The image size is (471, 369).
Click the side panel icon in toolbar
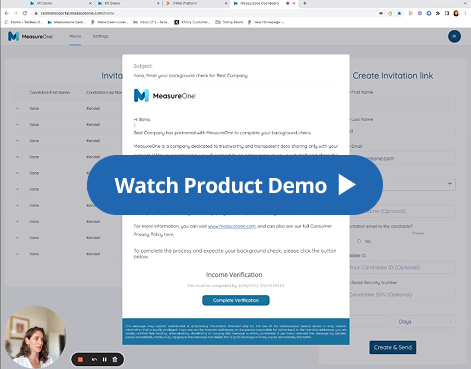[447, 13]
